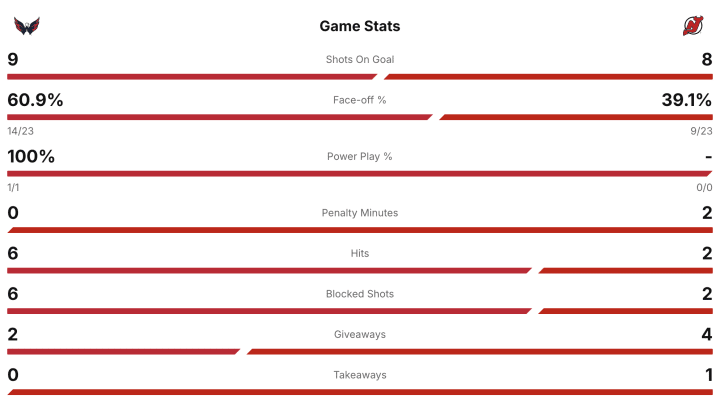Click the Giveaways stat label
This screenshot has height=403, width=720.
click(360, 334)
